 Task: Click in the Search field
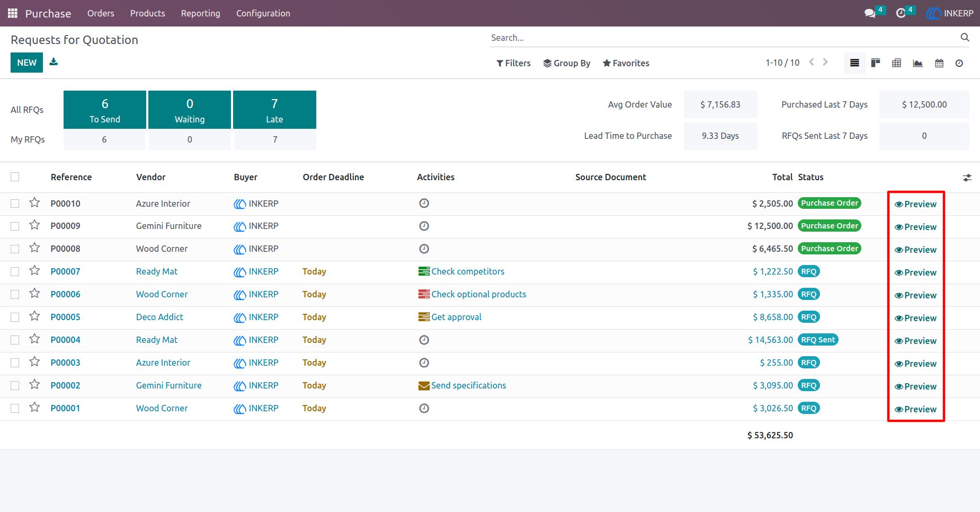[x=723, y=38]
